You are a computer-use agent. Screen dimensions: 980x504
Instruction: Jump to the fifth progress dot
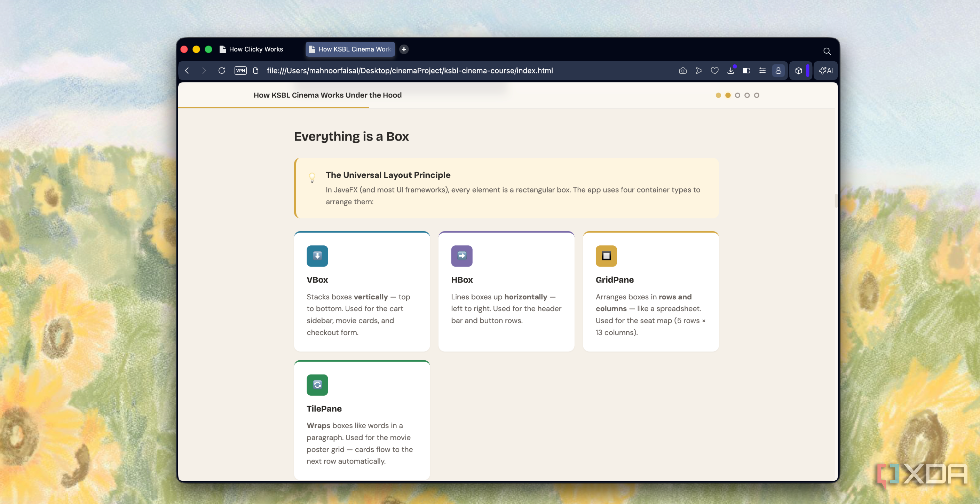click(756, 95)
